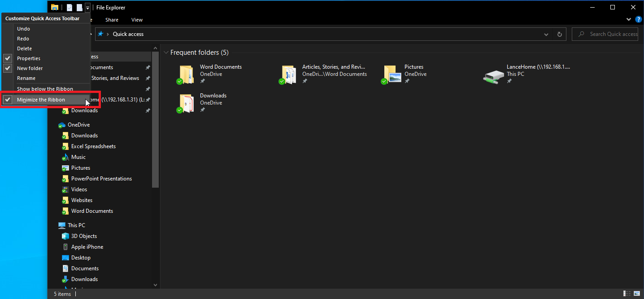The image size is (644, 299).
Task: Click the blue star icon in the address bar
Action: coord(101,34)
